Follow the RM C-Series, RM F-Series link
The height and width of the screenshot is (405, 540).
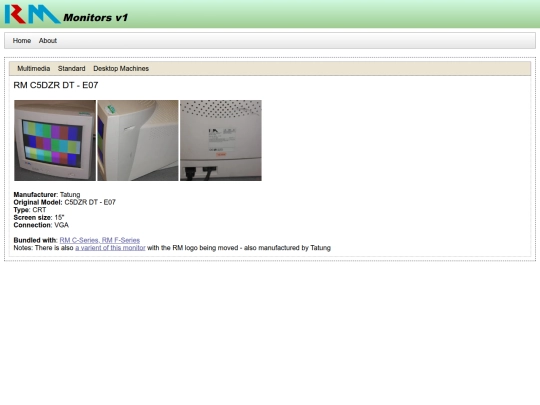pyautogui.click(x=100, y=240)
